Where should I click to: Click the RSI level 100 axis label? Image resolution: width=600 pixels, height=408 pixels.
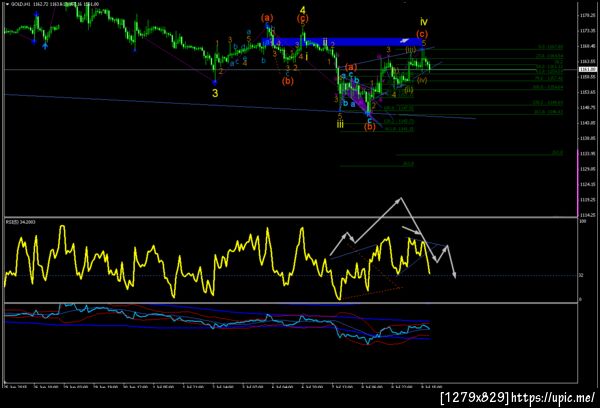click(582, 221)
